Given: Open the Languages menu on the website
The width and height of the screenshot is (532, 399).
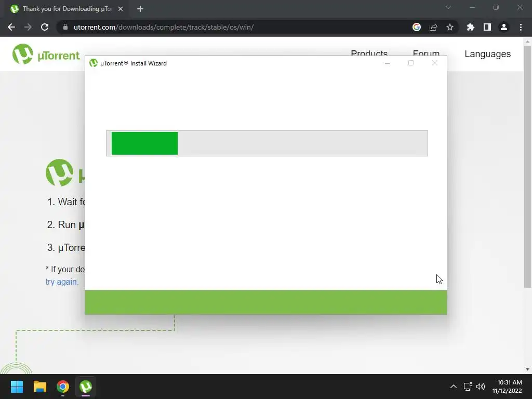Looking at the screenshot, I should pyautogui.click(x=487, y=54).
